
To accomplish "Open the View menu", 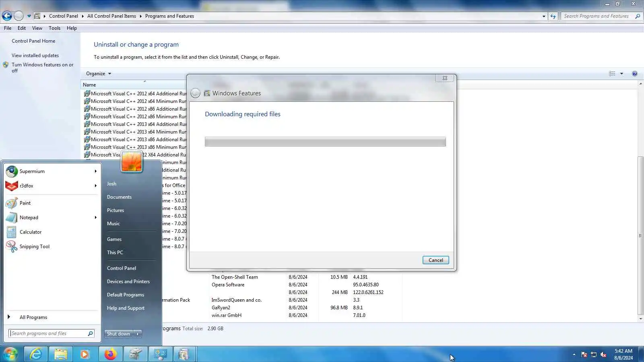I will click(37, 28).
